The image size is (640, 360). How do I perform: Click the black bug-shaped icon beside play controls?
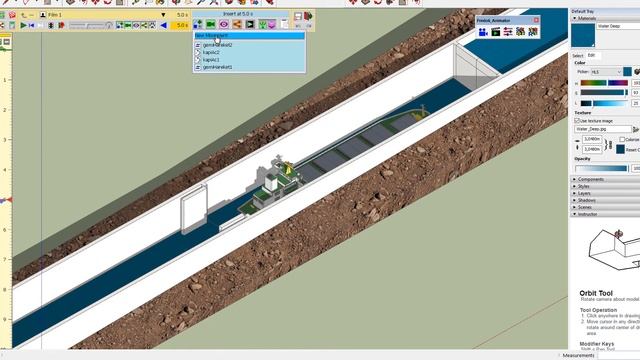point(51,25)
